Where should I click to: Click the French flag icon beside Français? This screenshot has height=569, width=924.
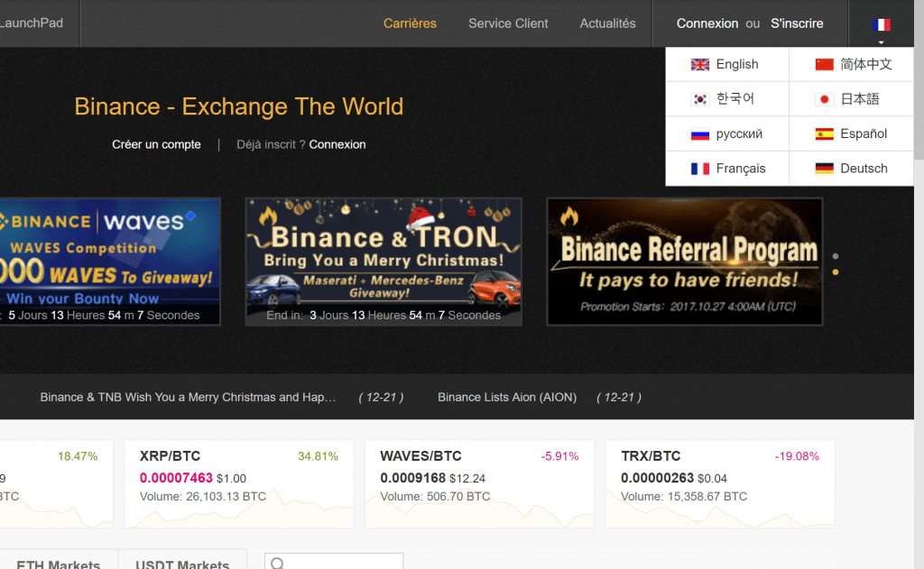pos(699,169)
